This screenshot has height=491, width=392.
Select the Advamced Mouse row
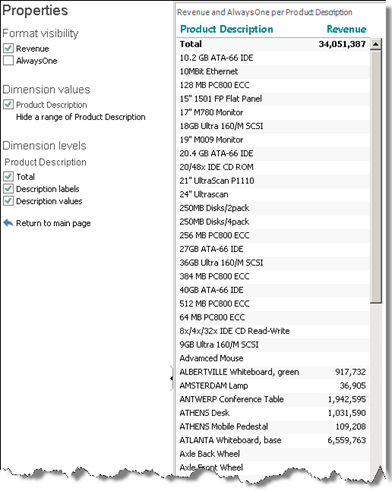coord(273,359)
